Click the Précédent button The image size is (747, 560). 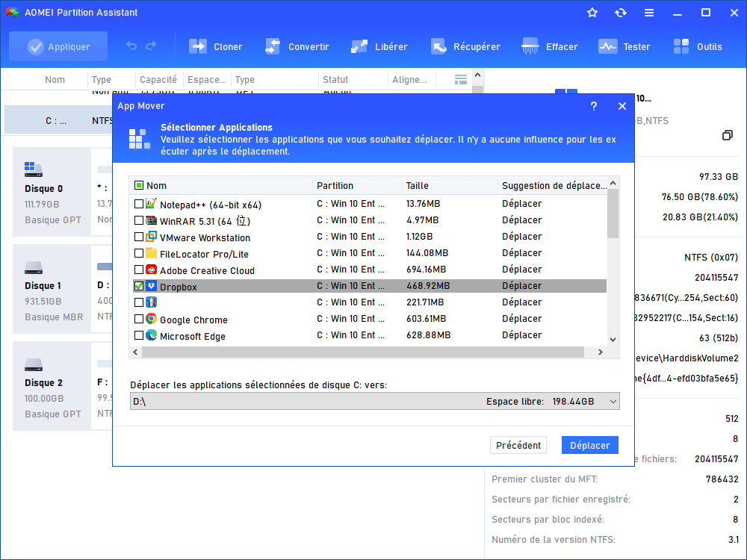pos(518,445)
